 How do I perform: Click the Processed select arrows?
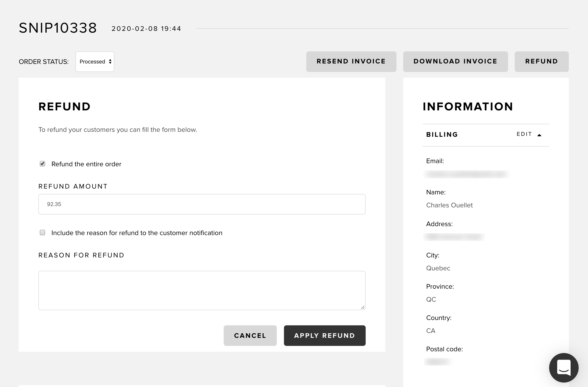pos(110,62)
